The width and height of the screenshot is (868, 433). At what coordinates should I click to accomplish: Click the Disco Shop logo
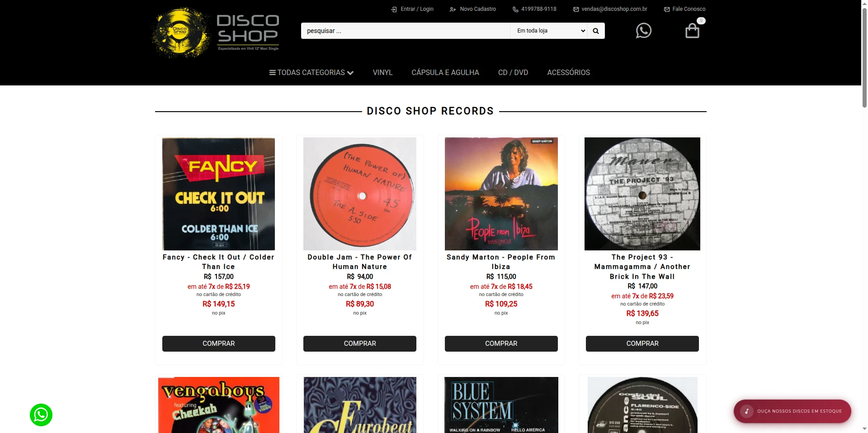click(x=216, y=33)
